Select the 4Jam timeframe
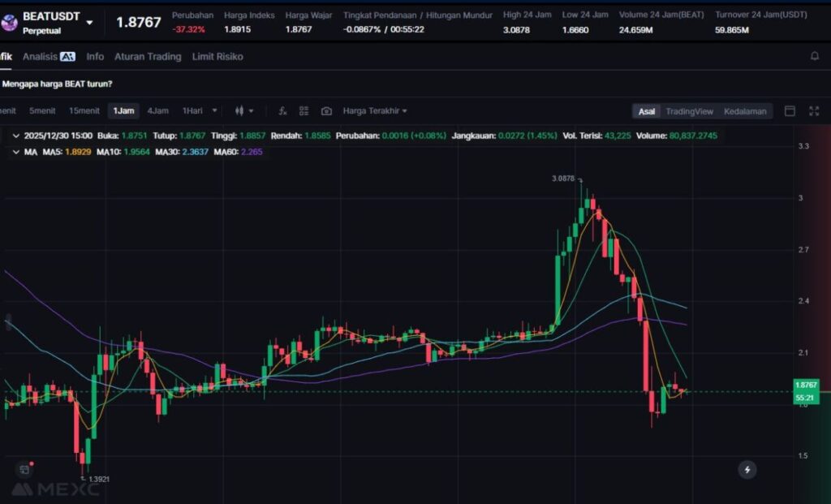The height and width of the screenshot is (504, 831). point(157,111)
